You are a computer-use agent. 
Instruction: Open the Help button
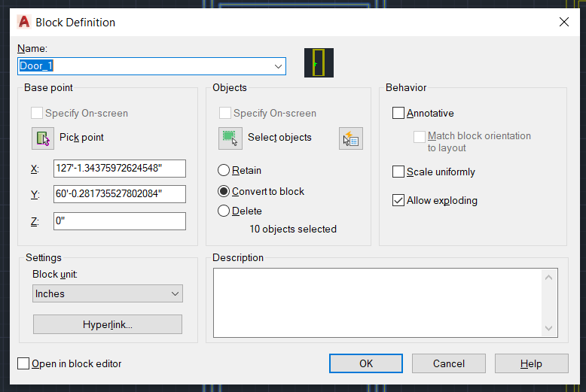532,363
